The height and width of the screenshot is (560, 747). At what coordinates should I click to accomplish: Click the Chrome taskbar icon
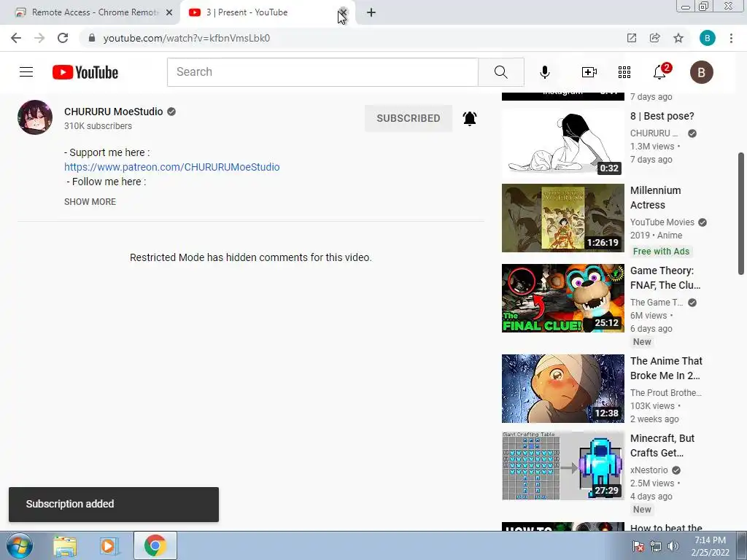tap(155, 545)
